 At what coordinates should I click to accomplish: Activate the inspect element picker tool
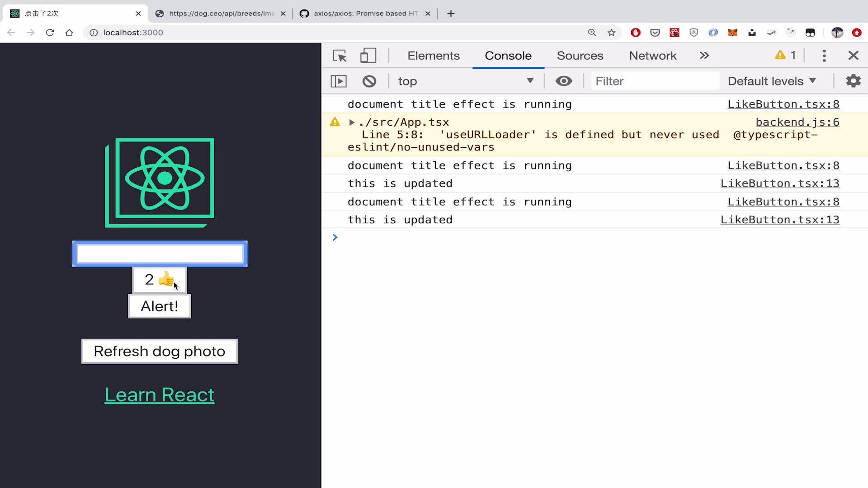[x=340, y=56]
